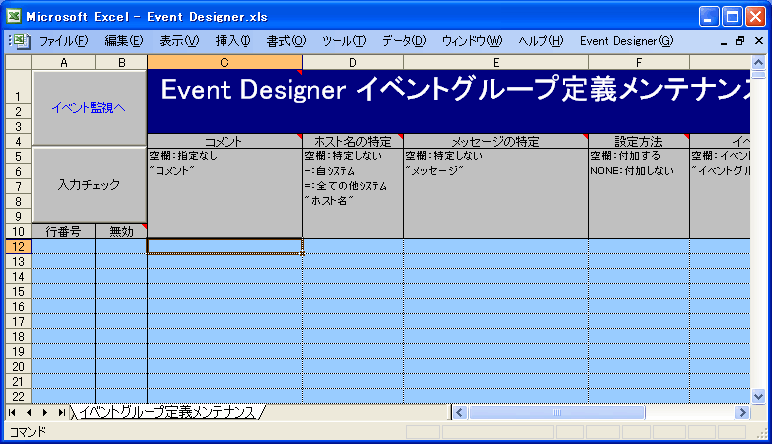
Task: Click vertical scrollbar down arrow
Action: pos(761,395)
